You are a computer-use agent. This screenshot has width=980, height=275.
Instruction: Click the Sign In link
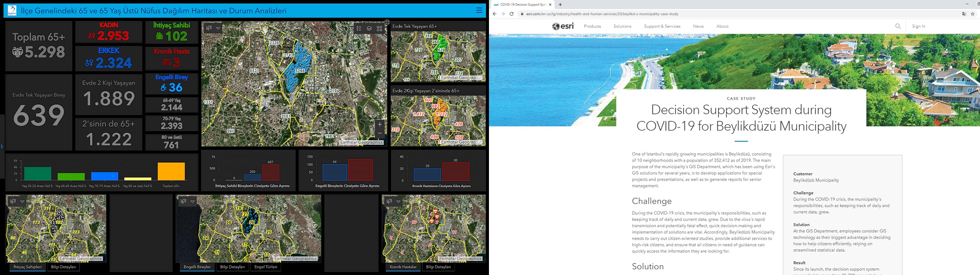[918, 26]
